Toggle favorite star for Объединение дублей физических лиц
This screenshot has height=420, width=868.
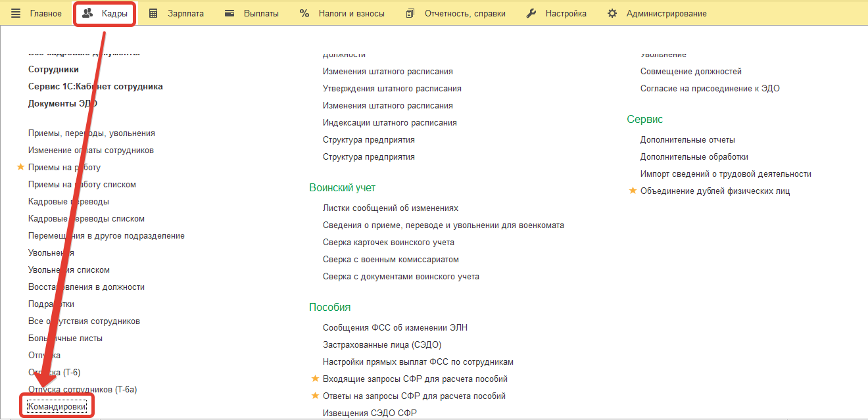click(x=633, y=191)
